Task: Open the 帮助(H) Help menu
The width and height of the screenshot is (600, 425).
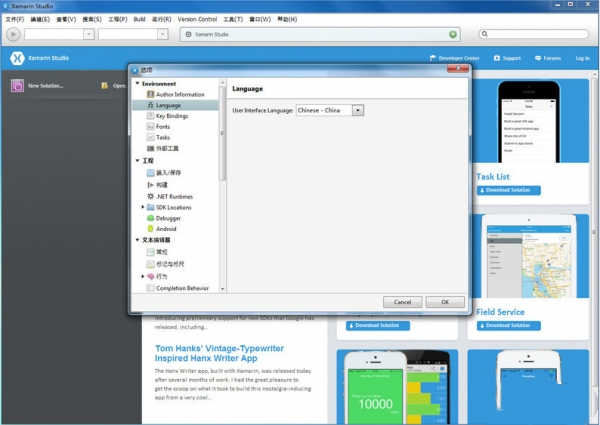Action: coord(287,19)
